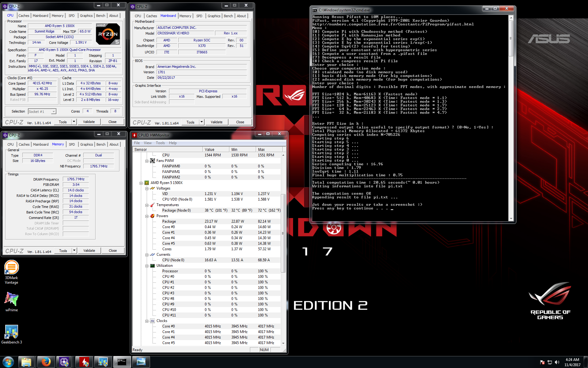The height and width of the screenshot is (368, 588).
Task: Click the Powers flame icon in HWMonitor
Action: (x=153, y=216)
